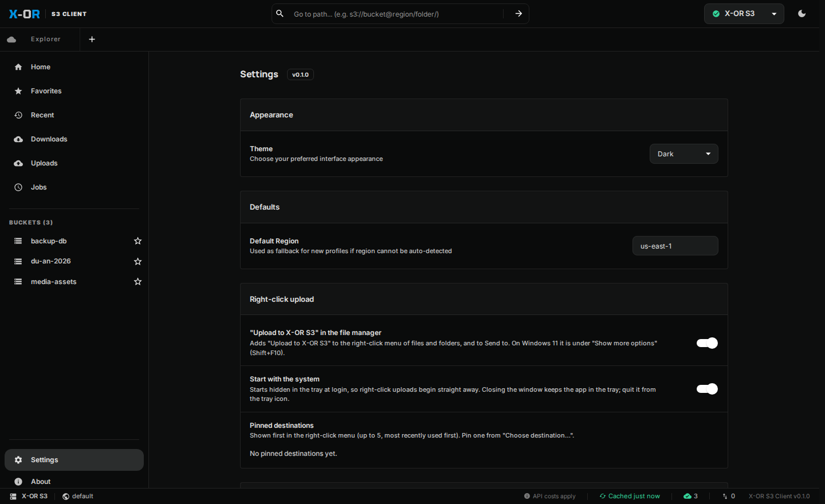Click "No pinned destinations yet." text
825x504 pixels.
coord(293,454)
